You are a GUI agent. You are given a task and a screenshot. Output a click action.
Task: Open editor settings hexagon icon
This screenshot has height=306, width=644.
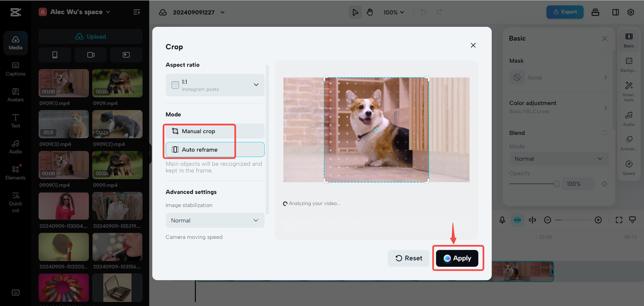tap(630, 12)
